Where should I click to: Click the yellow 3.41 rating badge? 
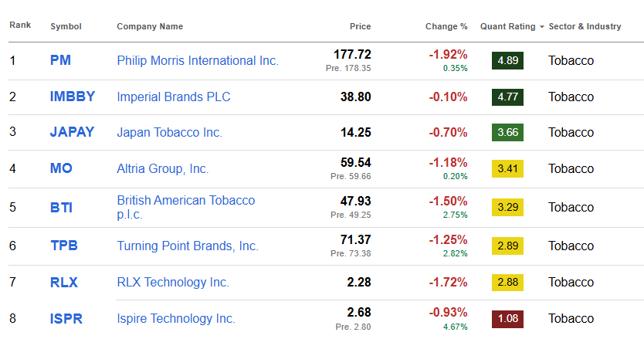[x=507, y=168]
